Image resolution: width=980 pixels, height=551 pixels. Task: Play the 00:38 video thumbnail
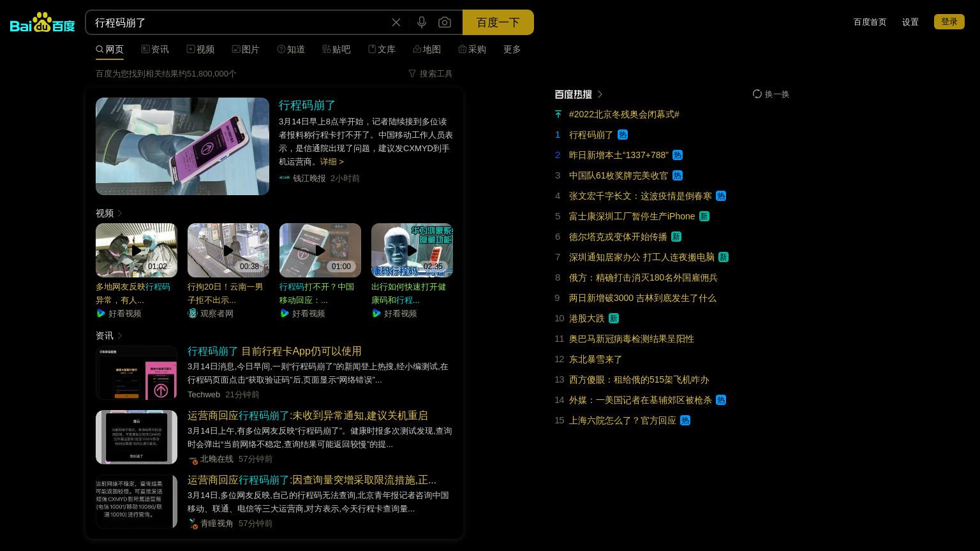[228, 250]
